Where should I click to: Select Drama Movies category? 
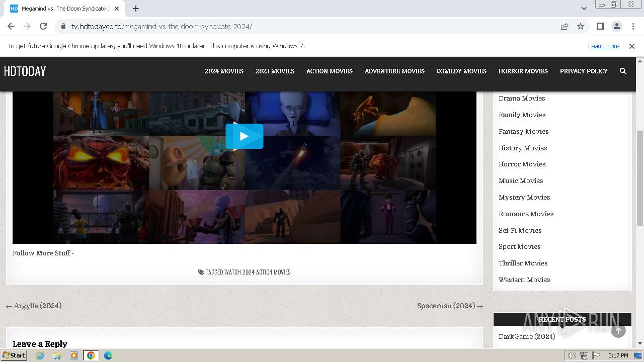click(522, 99)
